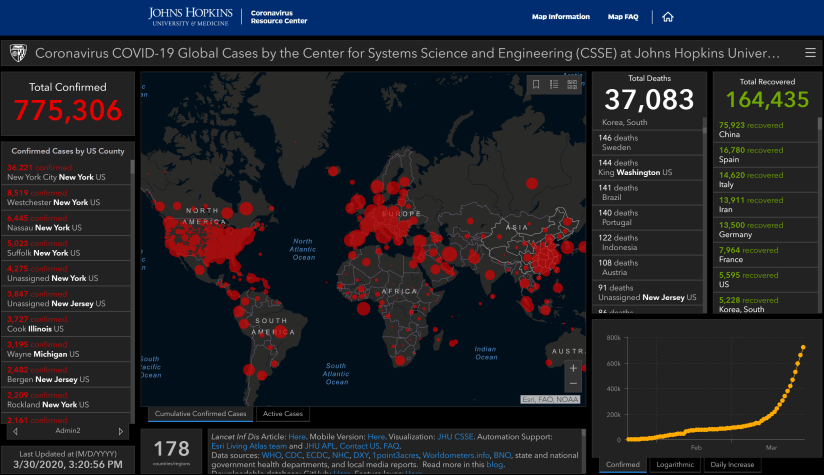Screen dimensions: 824x475
Task: Switch chart to Logarithmic view
Action: (x=674, y=465)
